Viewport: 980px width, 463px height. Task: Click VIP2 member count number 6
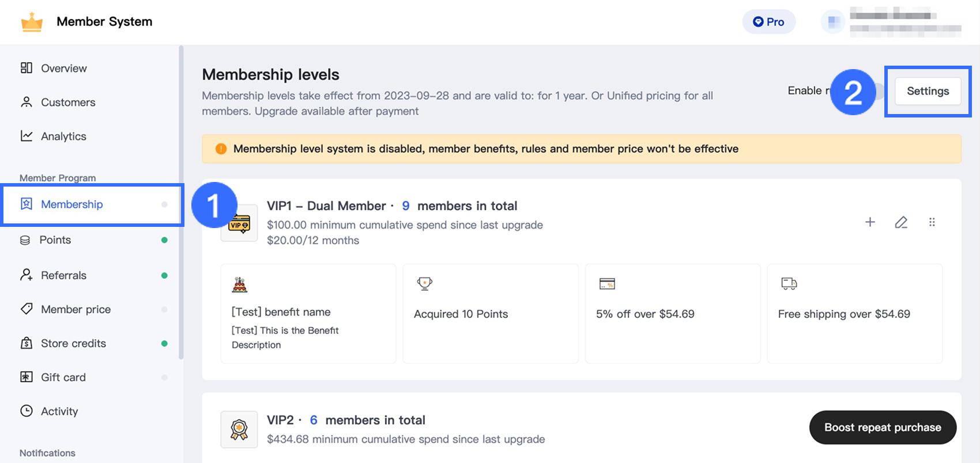[314, 420]
